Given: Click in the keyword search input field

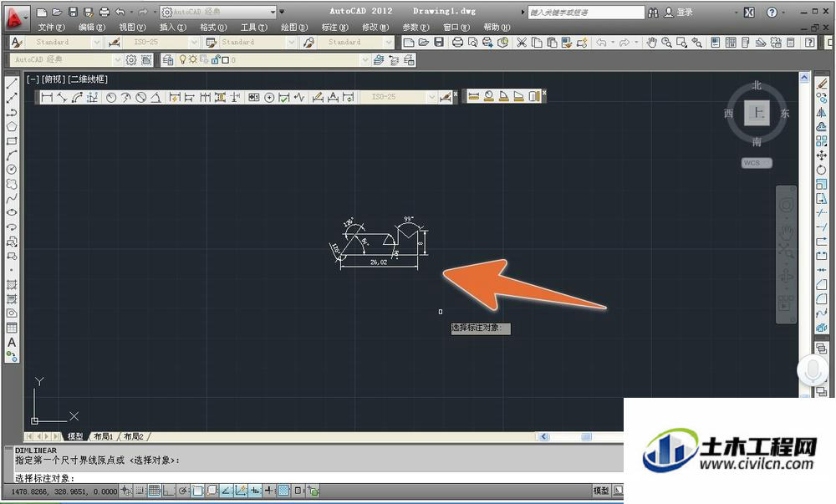Looking at the screenshot, I should coord(586,13).
